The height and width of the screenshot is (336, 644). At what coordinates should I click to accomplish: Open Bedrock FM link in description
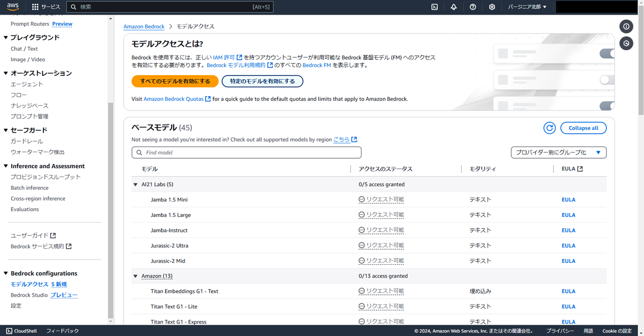(x=317, y=65)
